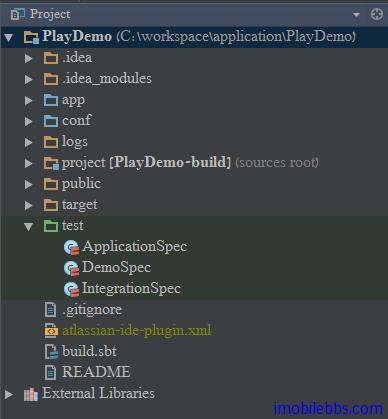Collapse the test folder arrow
Viewport: 388px width, 419px height.
click(x=29, y=227)
